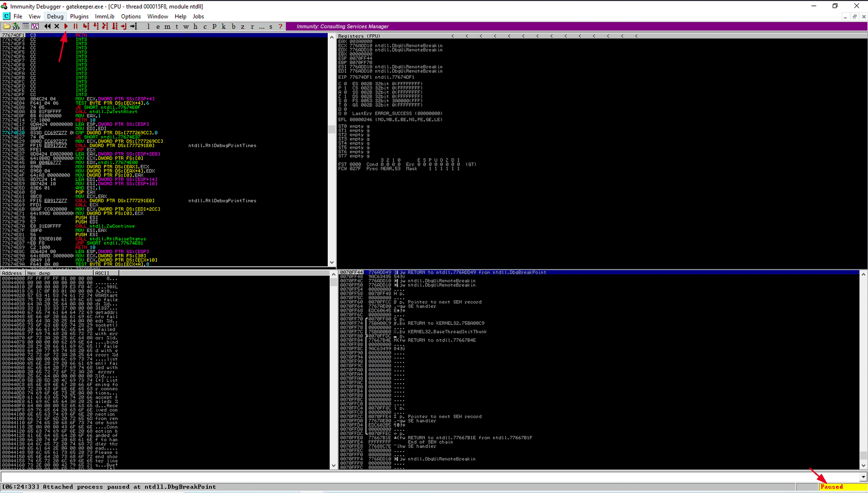The width and height of the screenshot is (868, 493).
Task: Open the Help menu
Action: (x=181, y=16)
